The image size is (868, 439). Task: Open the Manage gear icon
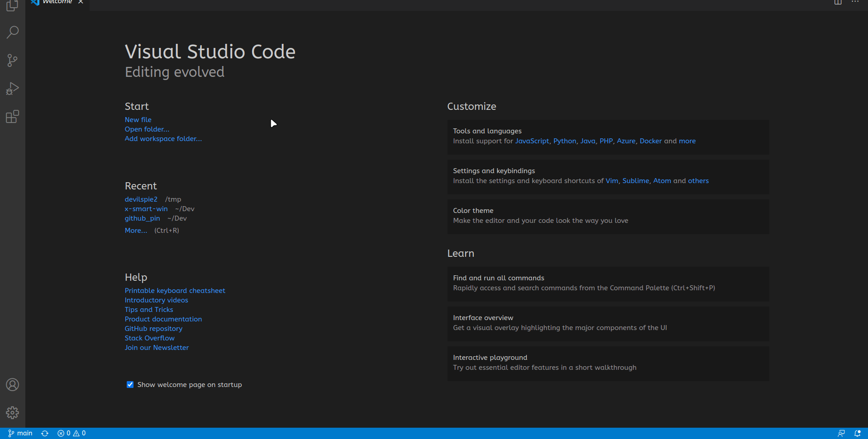click(x=12, y=413)
